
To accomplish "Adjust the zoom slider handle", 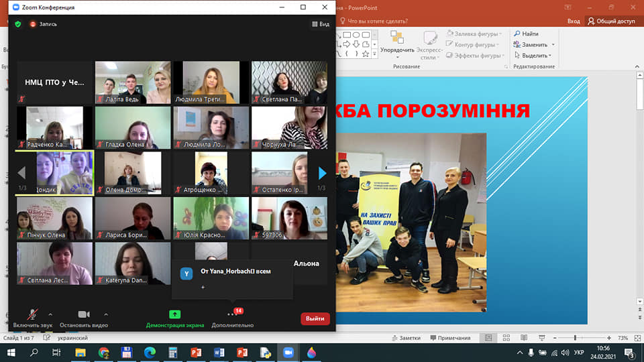I will 575,338.
